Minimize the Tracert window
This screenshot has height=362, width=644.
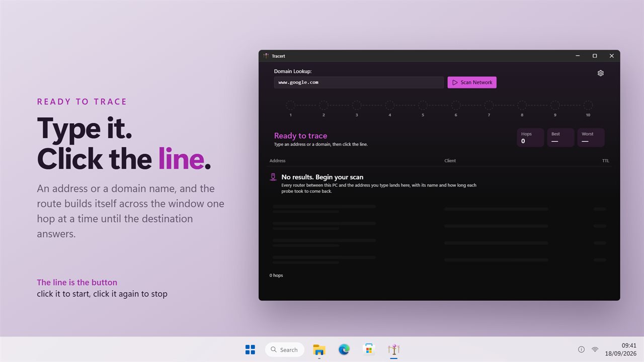point(578,56)
